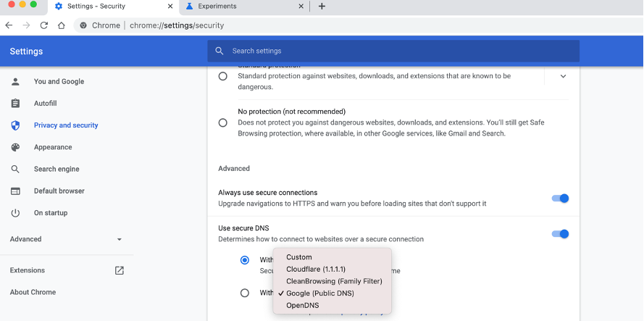Viewport: 644px width, 321px height.
Task: Click the palette icon next to Appearance
Action: click(15, 147)
